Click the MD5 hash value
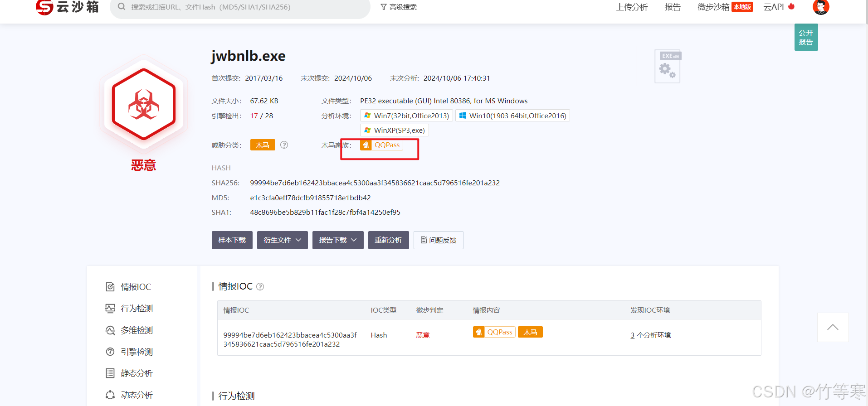This screenshot has height=406, width=868. (x=310, y=198)
